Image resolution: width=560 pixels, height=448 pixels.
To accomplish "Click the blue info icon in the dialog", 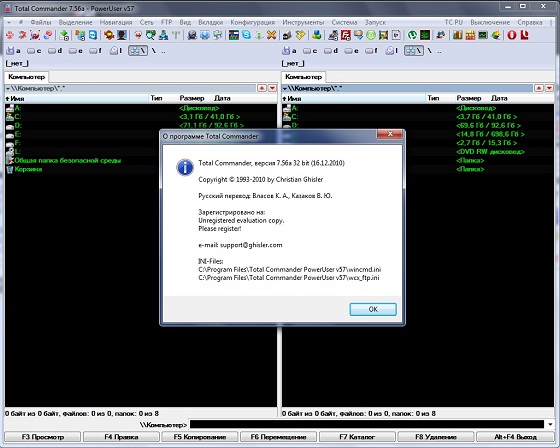I will tap(185, 167).
